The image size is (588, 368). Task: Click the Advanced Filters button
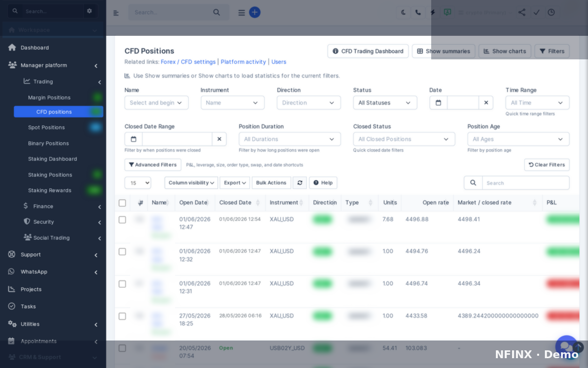click(153, 165)
